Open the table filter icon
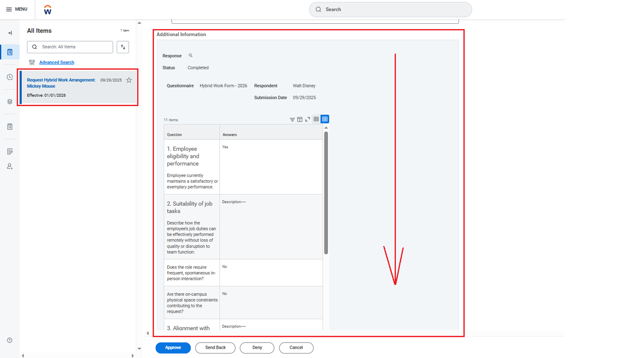Image resolution: width=644 pixels, height=358 pixels. tap(292, 119)
